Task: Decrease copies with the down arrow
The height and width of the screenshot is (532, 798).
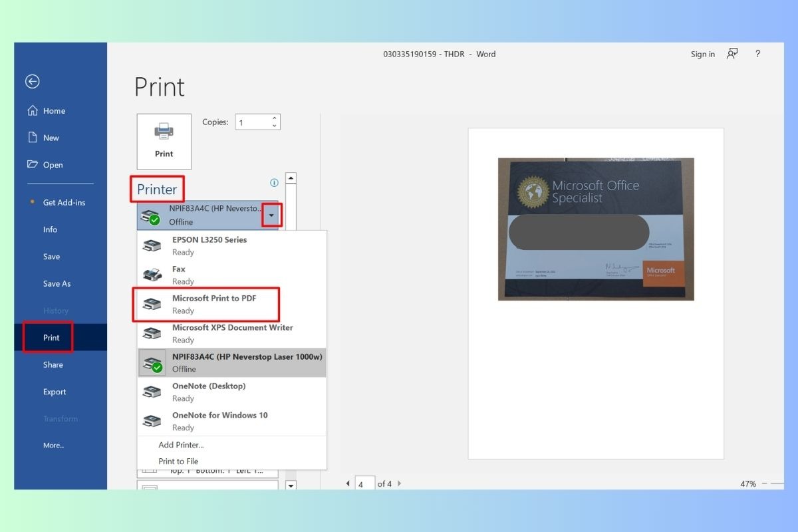Action: pos(275,126)
